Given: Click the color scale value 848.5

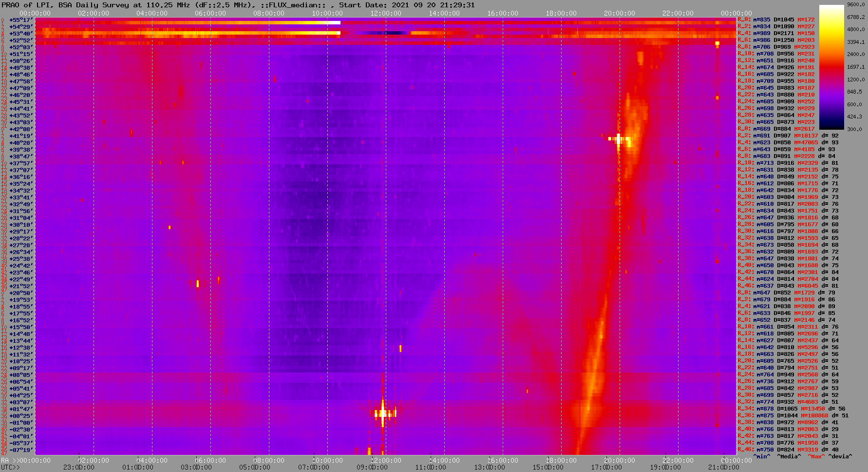Looking at the screenshot, I should pyautogui.click(x=856, y=92).
